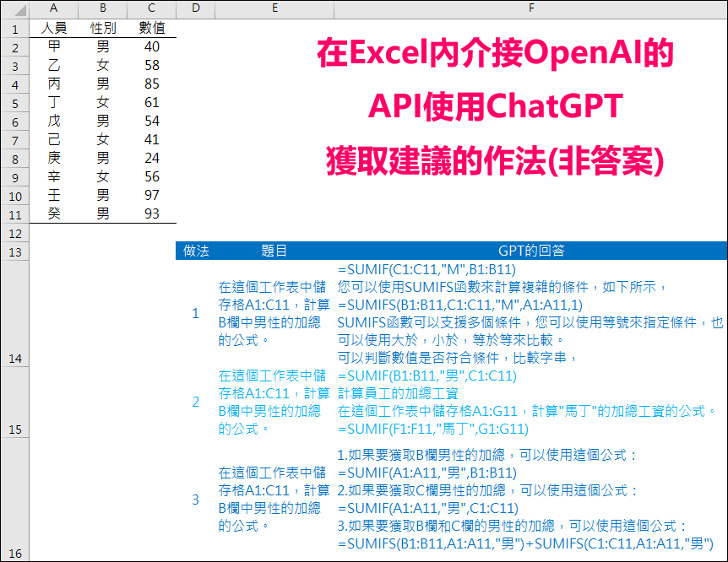Click the 題目 header cell
Screen dimensions: 728x562
pos(274,251)
